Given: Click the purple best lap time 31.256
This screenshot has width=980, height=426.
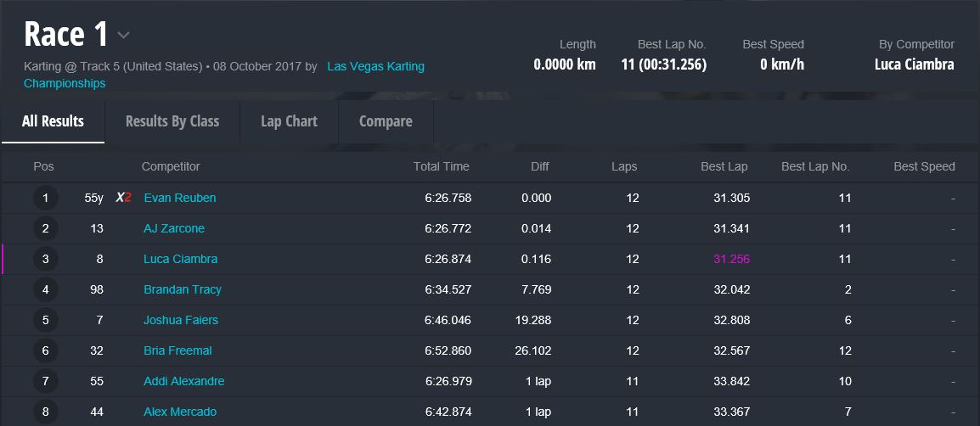Looking at the screenshot, I should 731,259.
